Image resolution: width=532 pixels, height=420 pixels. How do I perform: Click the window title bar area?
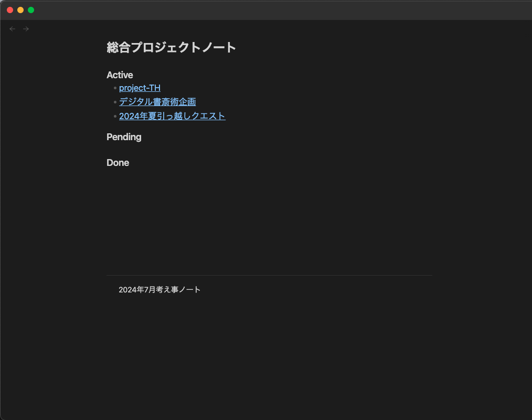tap(262, 9)
